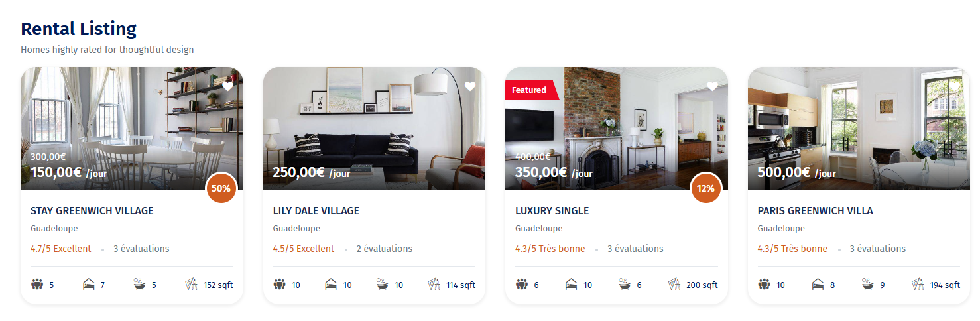Click the bathtub icon on Luxury Single card
Image resolution: width=980 pixels, height=321 pixels.
[x=625, y=285]
